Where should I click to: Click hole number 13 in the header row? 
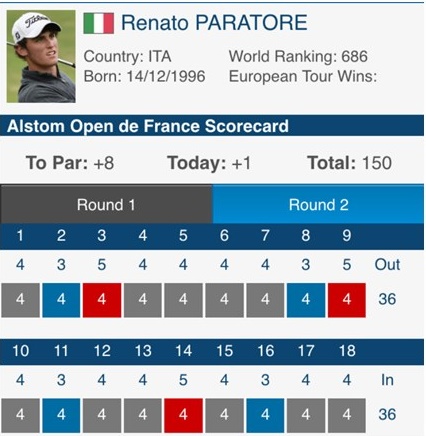coord(143,351)
